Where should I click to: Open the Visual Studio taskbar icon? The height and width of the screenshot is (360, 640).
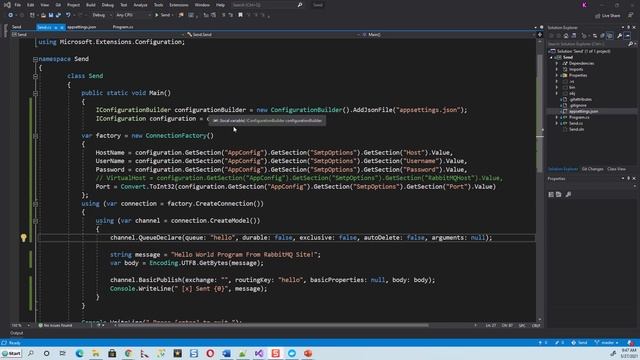pos(259,353)
